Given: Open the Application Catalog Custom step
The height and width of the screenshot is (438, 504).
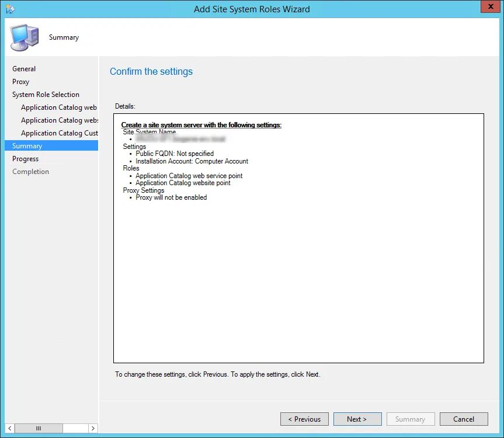Looking at the screenshot, I should coord(58,133).
